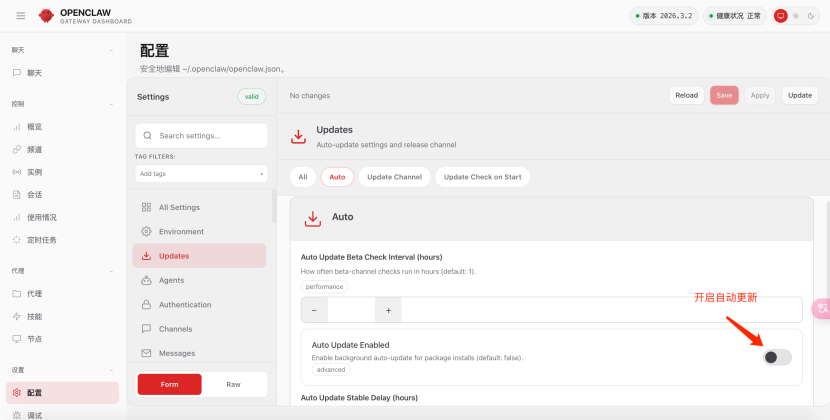Focus the beta check interval value field
The height and width of the screenshot is (420, 830).
click(351, 310)
